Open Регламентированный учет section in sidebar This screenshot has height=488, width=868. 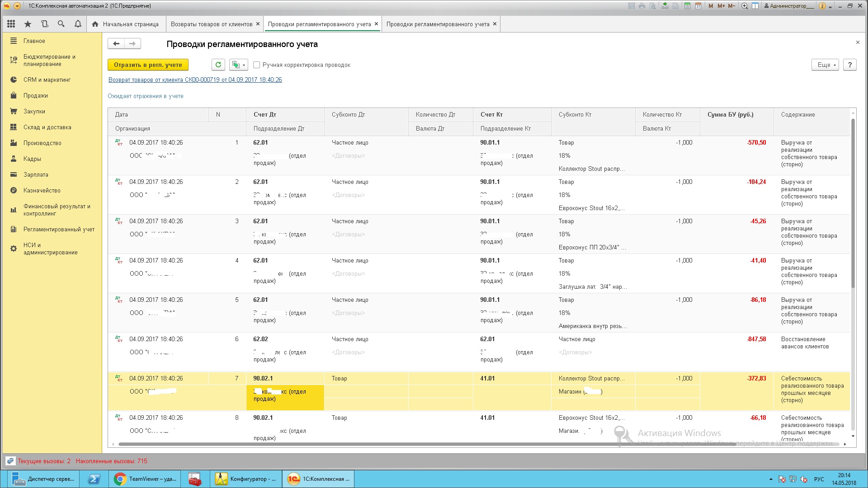tap(59, 229)
